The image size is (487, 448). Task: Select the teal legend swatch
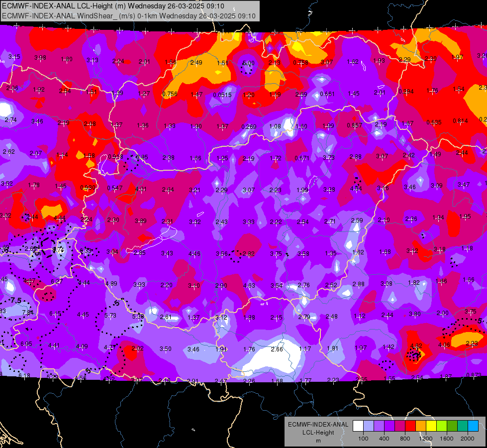[x=463, y=426]
